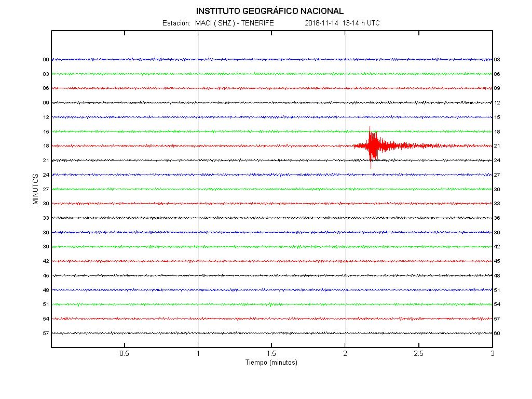Viewport: 532px width, 399px height.
Task: Click the vertical MINUTOS y-axis label
Action: (x=36, y=189)
